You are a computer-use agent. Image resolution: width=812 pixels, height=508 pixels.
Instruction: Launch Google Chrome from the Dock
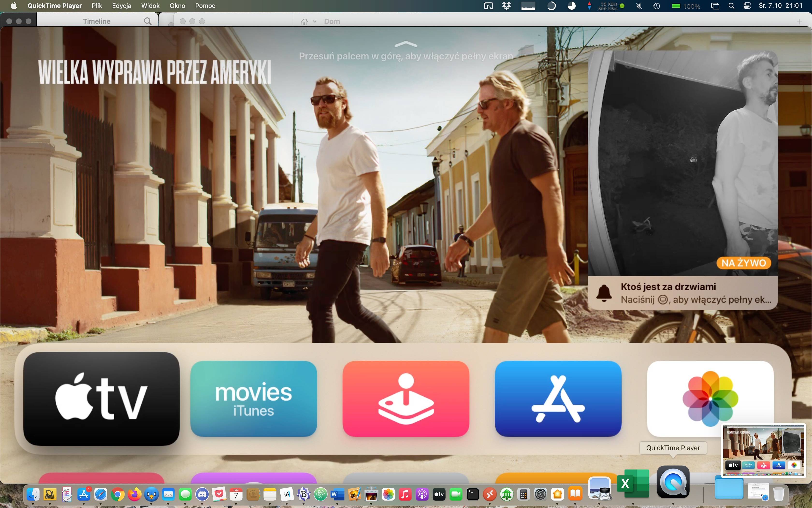point(117,494)
